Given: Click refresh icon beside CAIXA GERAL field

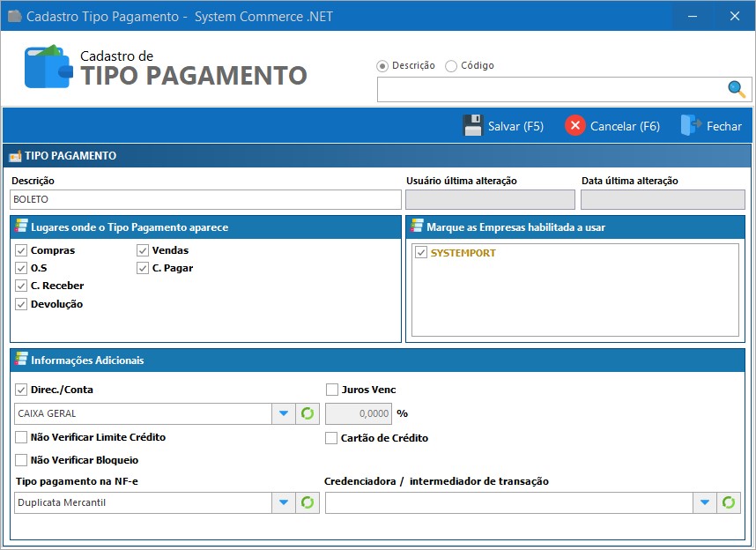Looking at the screenshot, I should coord(306,412).
